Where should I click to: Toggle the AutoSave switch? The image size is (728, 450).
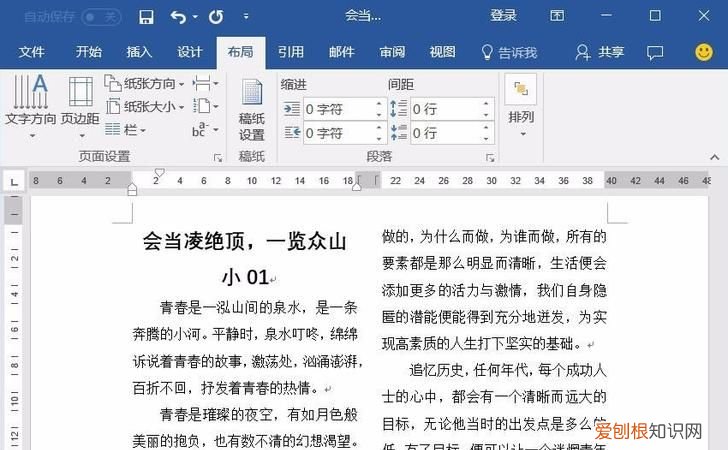[x=101, y=17]
